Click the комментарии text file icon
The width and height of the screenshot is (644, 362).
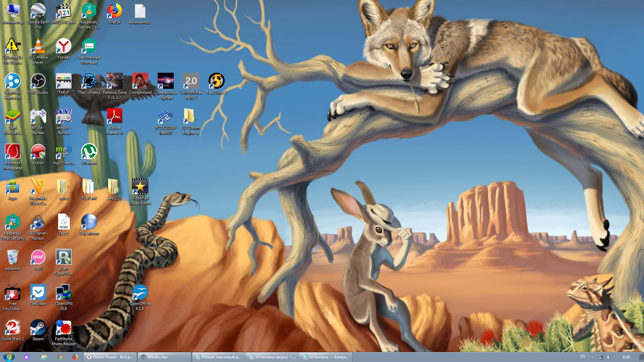coord(140,14)
